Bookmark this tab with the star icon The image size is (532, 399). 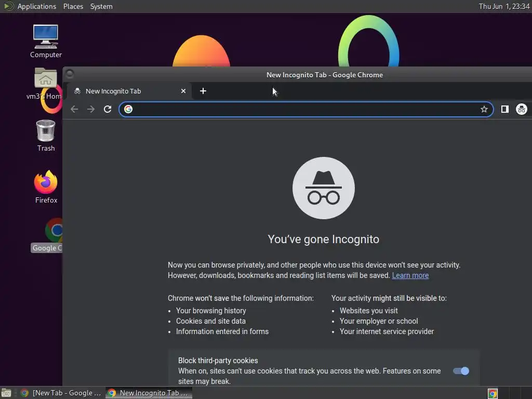point(484,109)
